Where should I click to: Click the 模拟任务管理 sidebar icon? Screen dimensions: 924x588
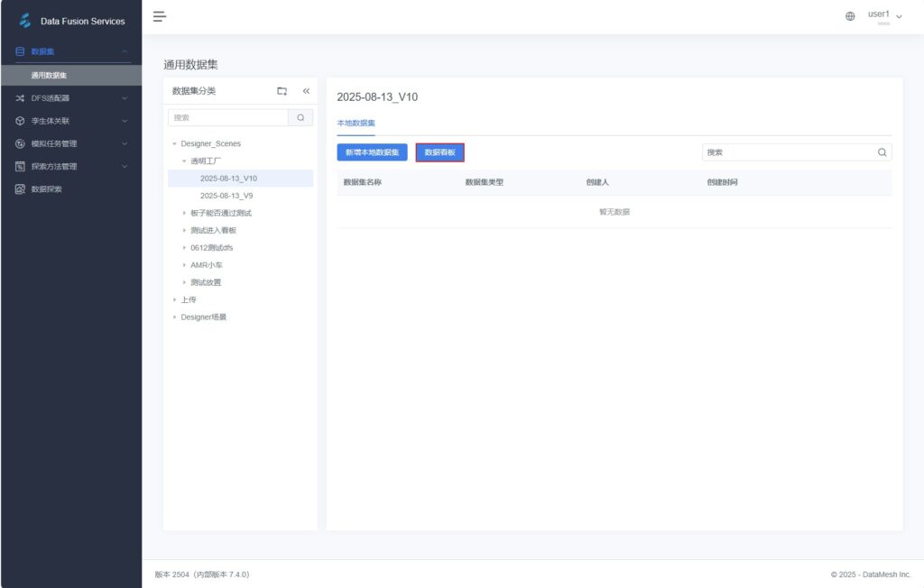tap(20, 143)
